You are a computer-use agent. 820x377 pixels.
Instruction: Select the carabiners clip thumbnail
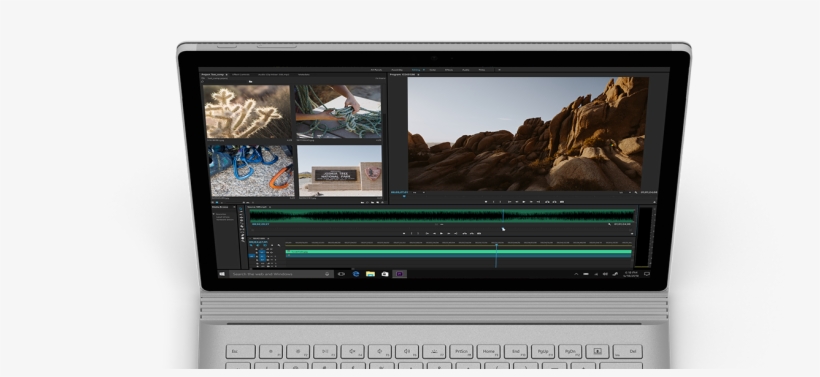point(252,171)
